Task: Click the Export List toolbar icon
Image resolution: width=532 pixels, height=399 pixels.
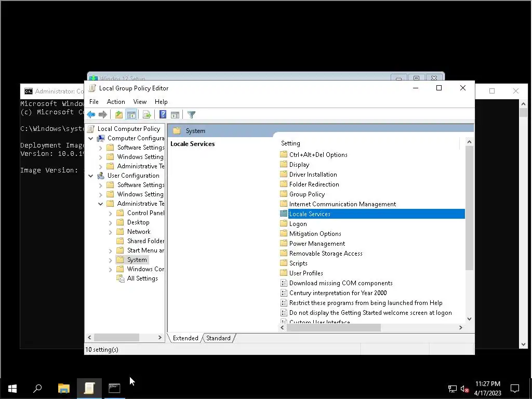Action: [147, 115]
